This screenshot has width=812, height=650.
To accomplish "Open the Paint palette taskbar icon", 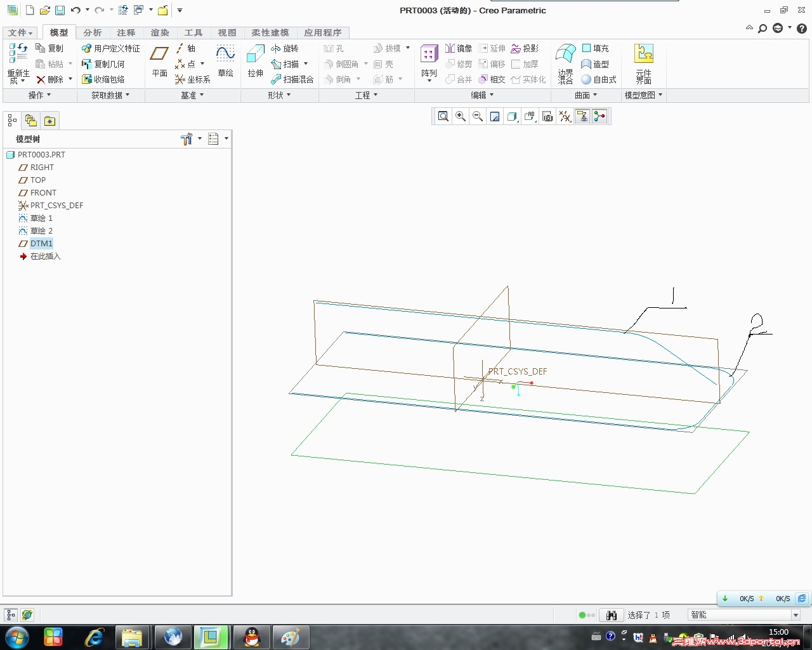I will (x=290, y=637).
